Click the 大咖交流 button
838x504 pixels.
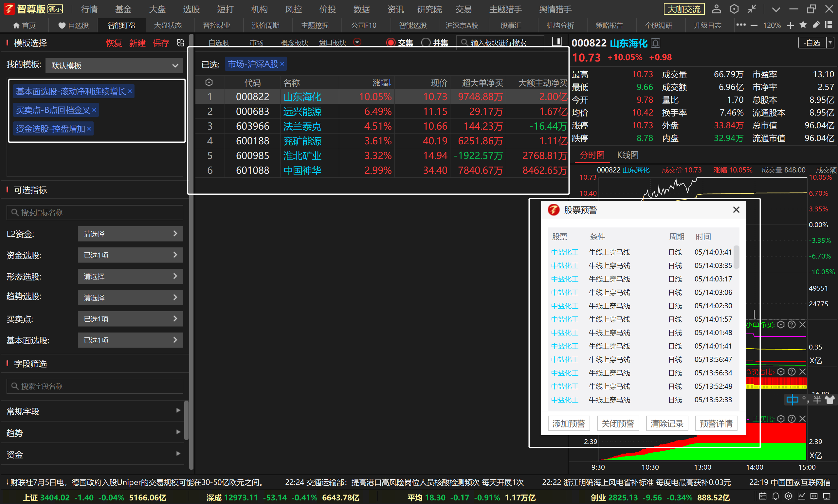pyautogui.click(x=684, y=9)
